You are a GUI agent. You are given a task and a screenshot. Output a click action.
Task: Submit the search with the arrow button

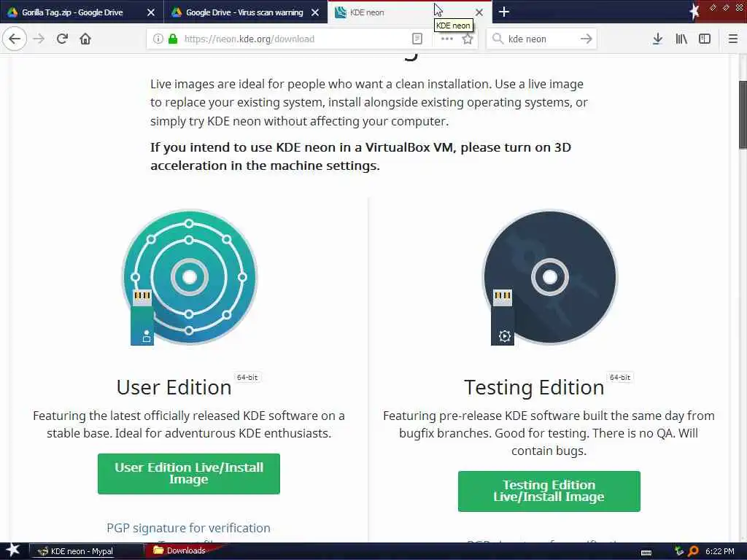[x=587, y=39]
